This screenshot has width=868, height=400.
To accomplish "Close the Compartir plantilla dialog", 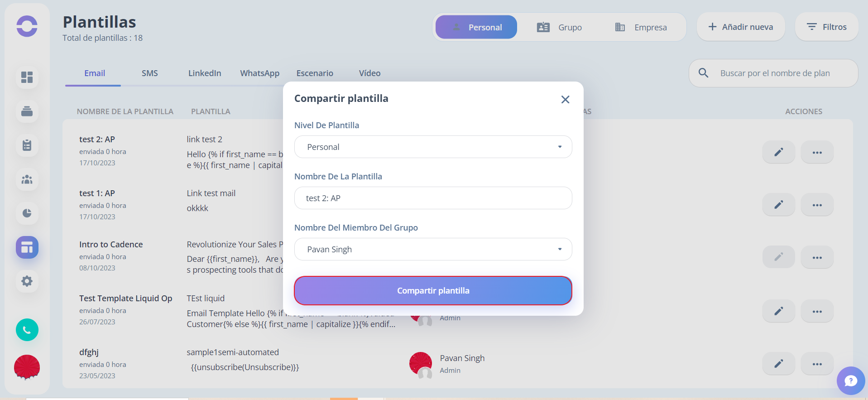I will (565, 99).
